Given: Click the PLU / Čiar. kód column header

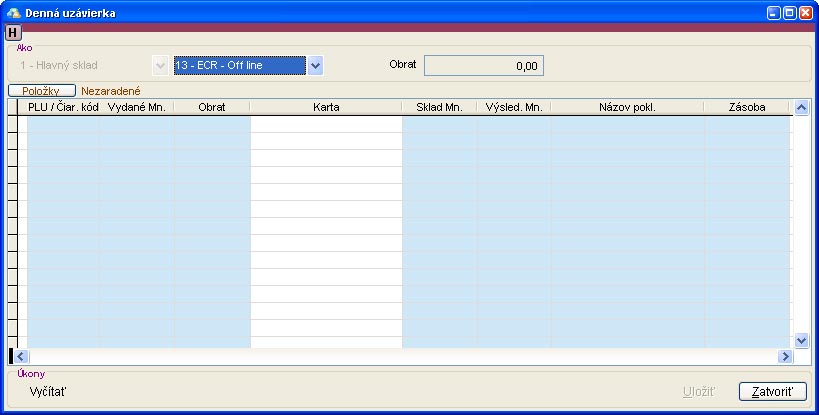Looking at the screenshot, I should [63, 107].
